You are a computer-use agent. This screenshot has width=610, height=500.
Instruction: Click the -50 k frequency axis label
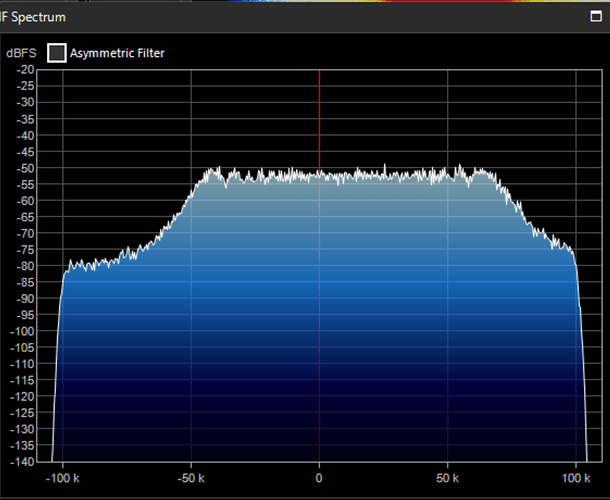click(190, 477)
